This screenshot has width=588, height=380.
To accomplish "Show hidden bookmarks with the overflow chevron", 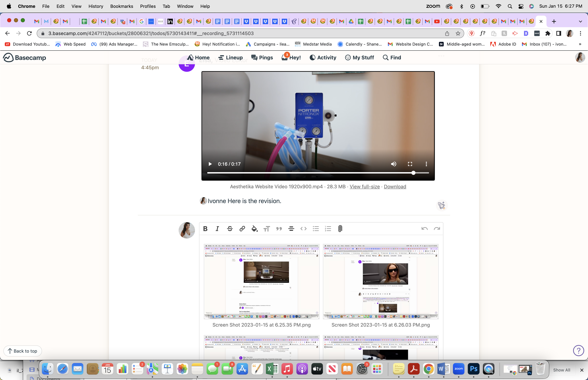I will (x=580, y=44).
